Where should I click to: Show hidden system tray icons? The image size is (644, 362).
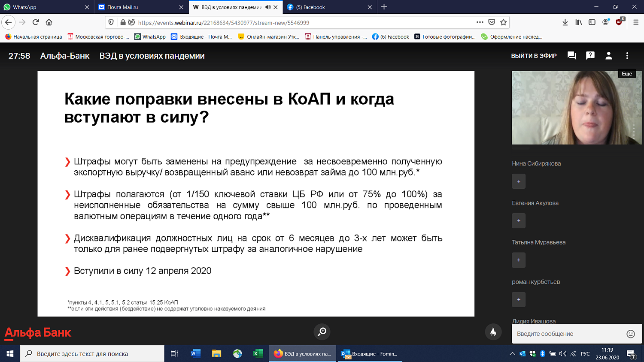[x=512, y=354]
